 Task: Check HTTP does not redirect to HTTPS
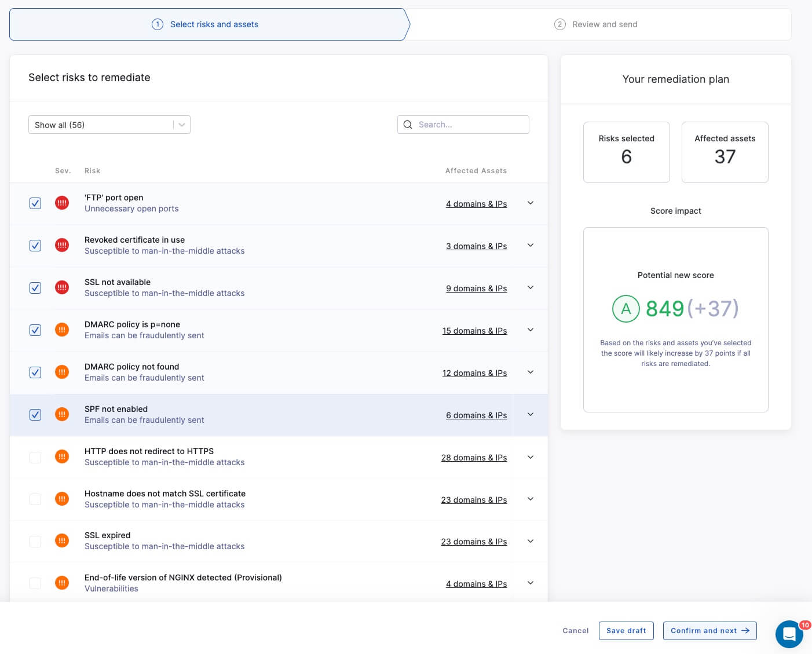pyautogui.click(x=35, y=457)
